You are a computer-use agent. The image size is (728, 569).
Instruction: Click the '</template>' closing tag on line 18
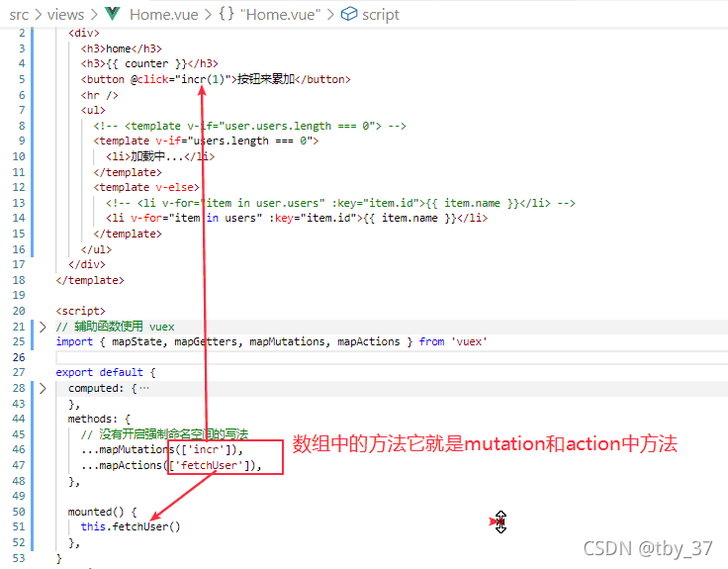click(x=90, y=280)
